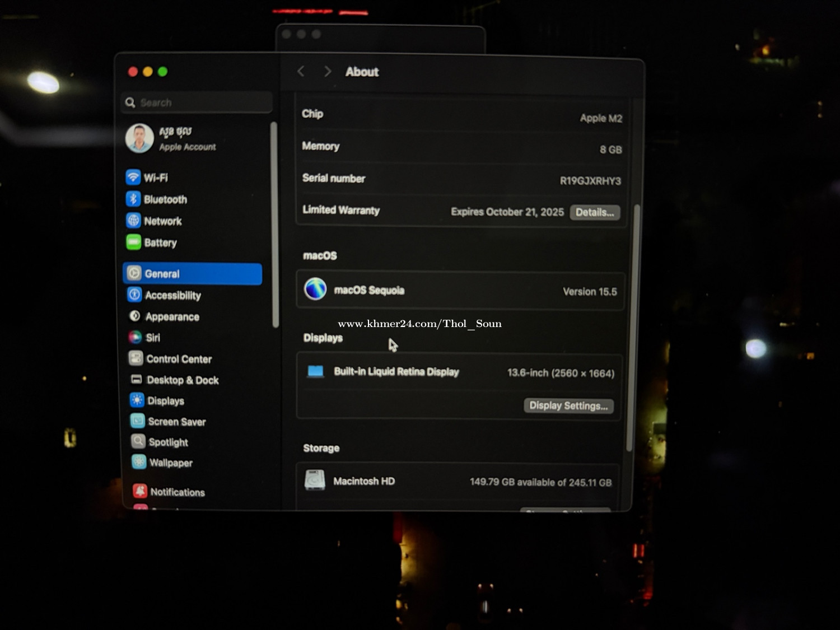Open Battery settings icon
This screenshot has height=630, width=840.
pyautogui.click(x=133, y=242)
